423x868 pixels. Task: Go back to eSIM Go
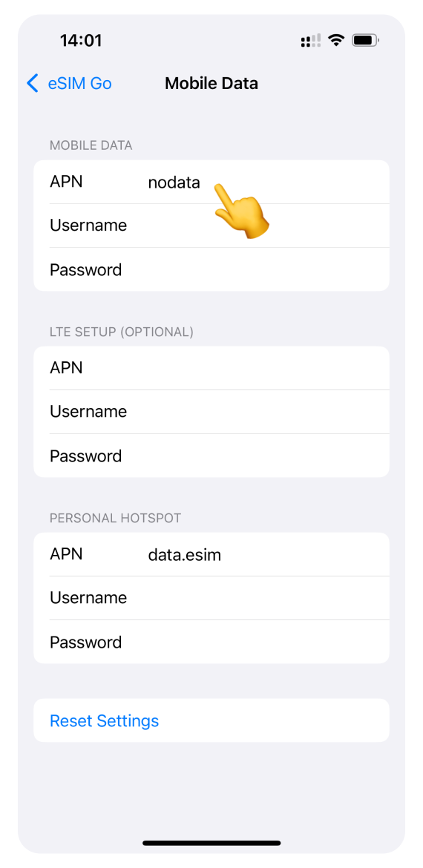(69, 84)
